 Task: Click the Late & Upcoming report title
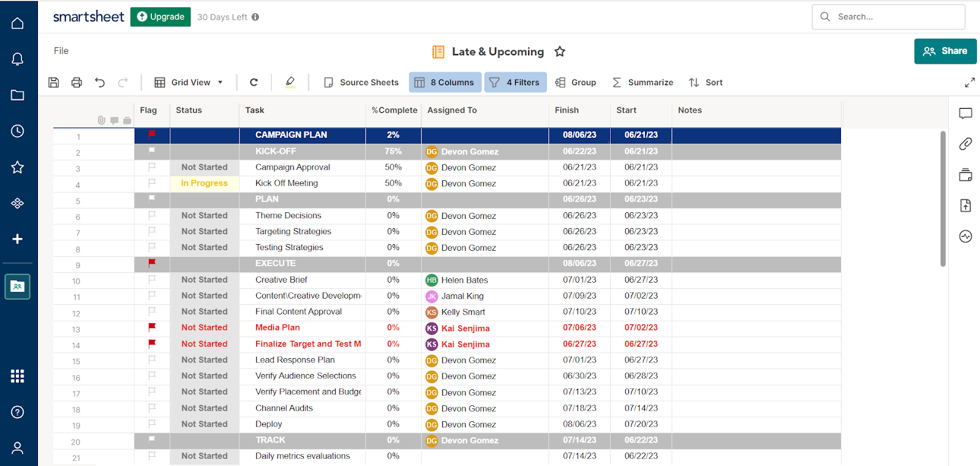pyautogui.click(x=498, y=52)
